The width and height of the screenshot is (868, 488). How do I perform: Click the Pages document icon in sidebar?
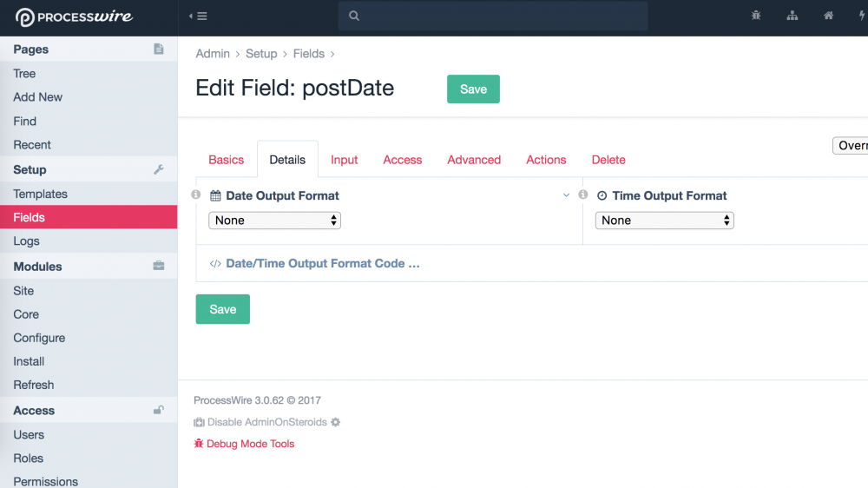(159, 49)
